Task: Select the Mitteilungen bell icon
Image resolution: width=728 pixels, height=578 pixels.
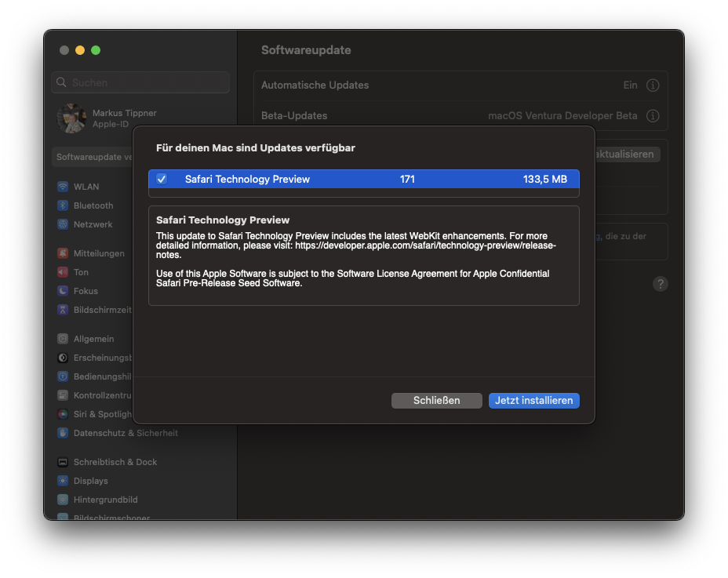Action: click(x=63, y=253)
